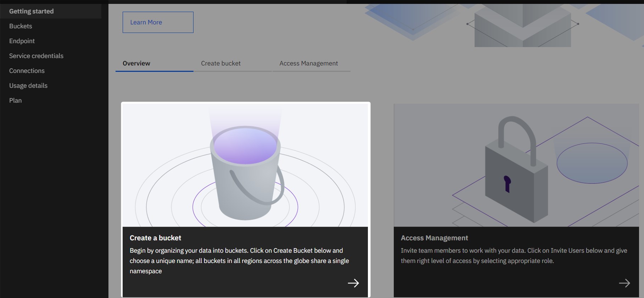The width and height of the screenshot is (644, 298).
Task: Click the Invite team members description text
Action: pyautogui.click(x=514, y=256)
